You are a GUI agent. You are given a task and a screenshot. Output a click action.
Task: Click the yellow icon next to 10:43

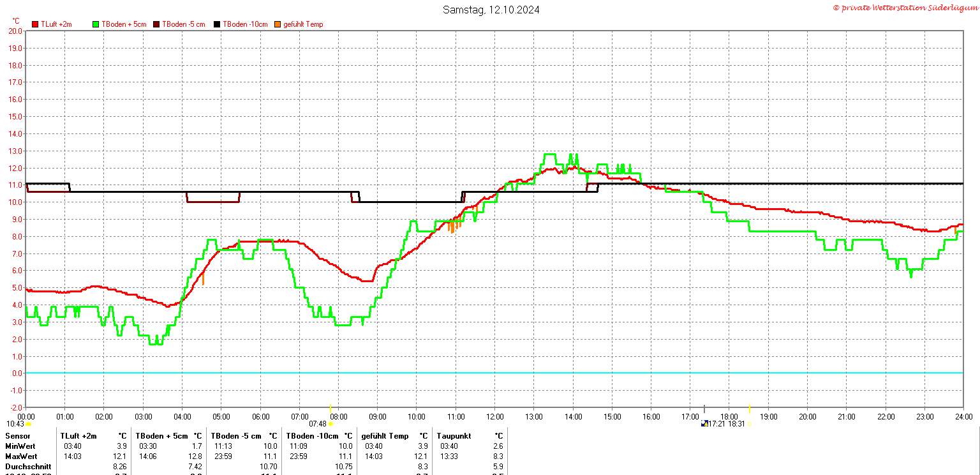28,423
